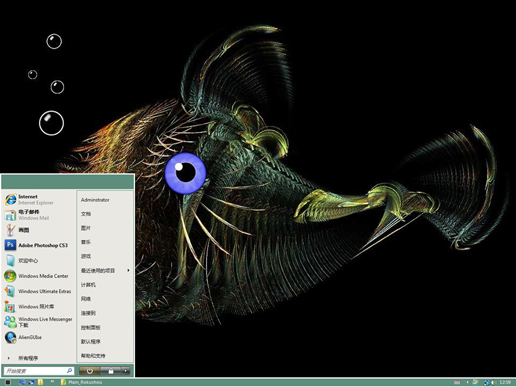Screen dimensions: 516x387
Task: Start Windows Media Center
Action: (x=38, y=276)
